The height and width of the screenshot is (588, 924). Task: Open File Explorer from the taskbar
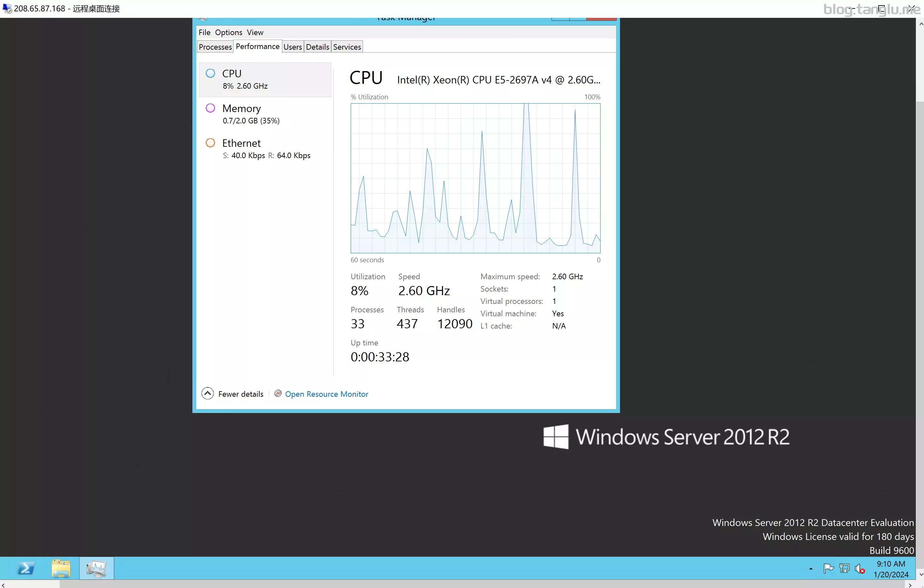coord(61,568)
